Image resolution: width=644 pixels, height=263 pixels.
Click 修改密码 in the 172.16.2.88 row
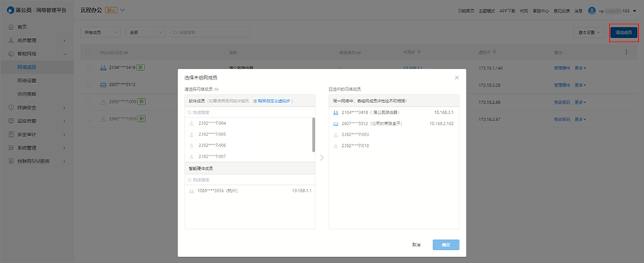click(x=562, y=102)
